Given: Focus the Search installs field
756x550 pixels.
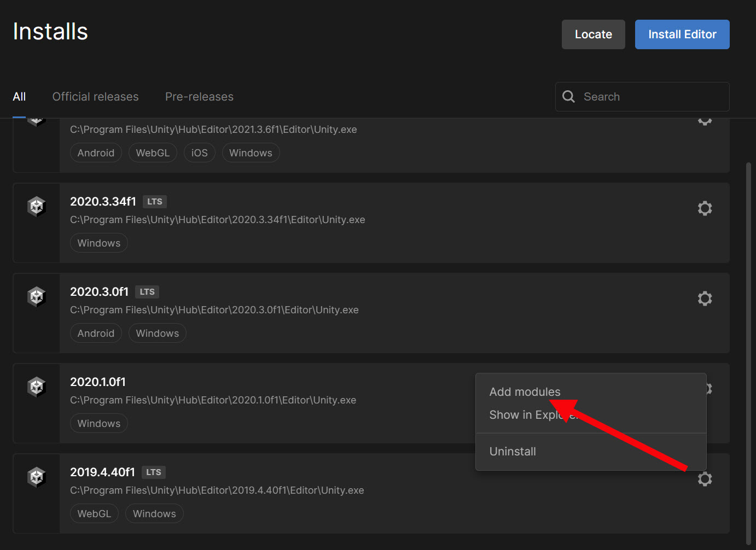Looking at the screenshot, I should 642,97.
